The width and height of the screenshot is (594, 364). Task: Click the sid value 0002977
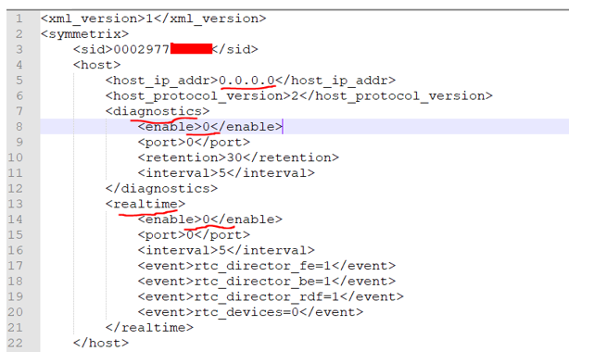click(x=141, y=49)
